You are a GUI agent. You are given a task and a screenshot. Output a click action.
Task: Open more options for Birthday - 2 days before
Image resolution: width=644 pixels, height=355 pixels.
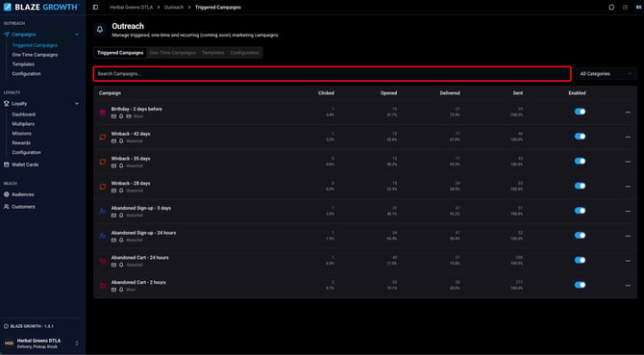pos(628,113)
